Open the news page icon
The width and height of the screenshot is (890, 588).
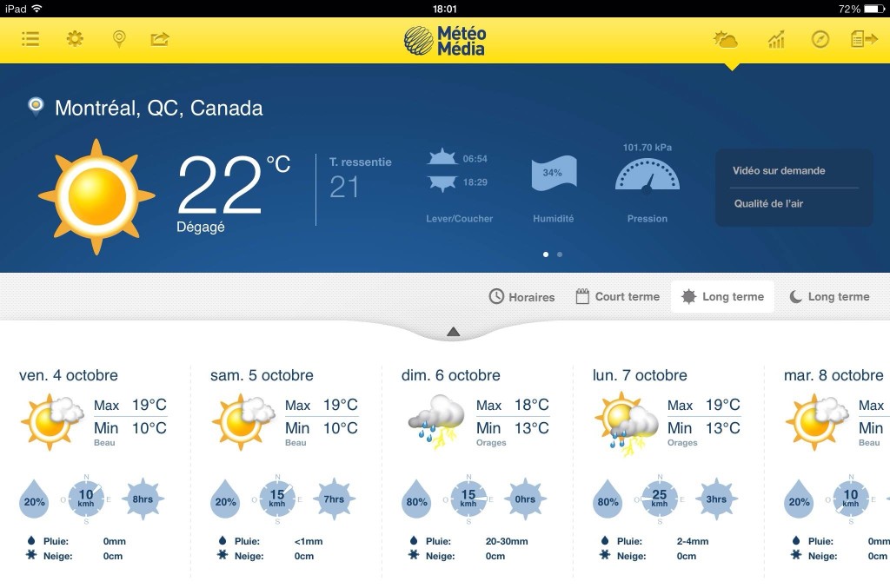pyautogui.click(x=864, y=39)
